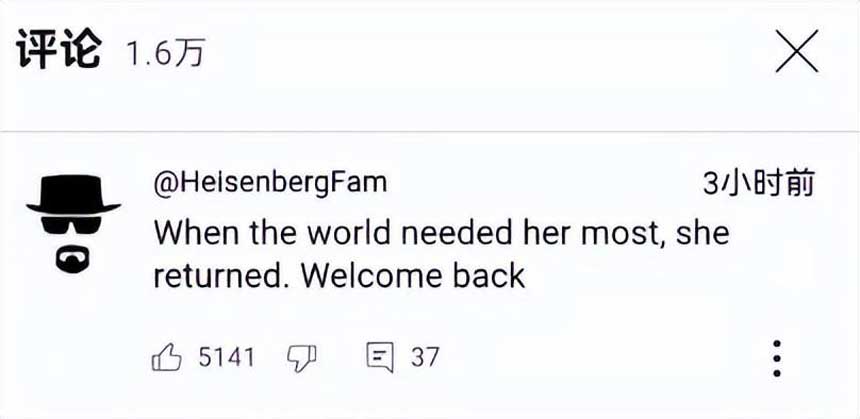This screenshot has width=860, height=419.
Task: Toggle the thumbs-down dislike state
Action: pos(302,358)
